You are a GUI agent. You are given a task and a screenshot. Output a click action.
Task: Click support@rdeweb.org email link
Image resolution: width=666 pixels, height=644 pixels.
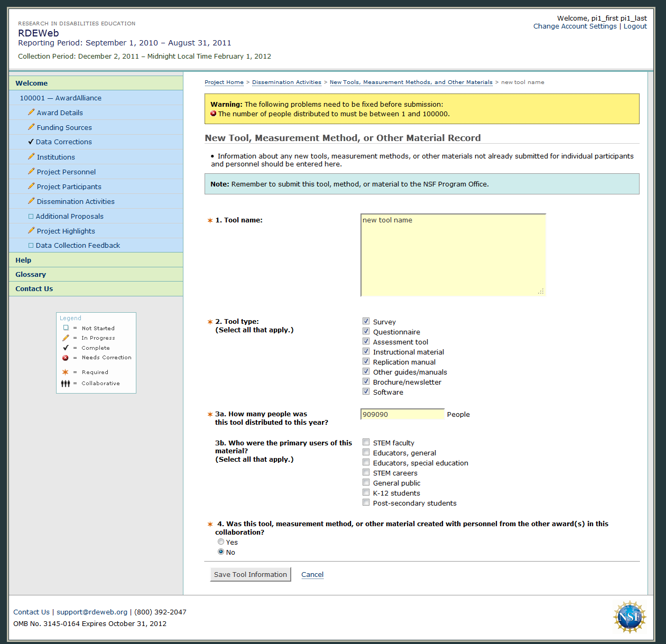(x=92, y=612)
